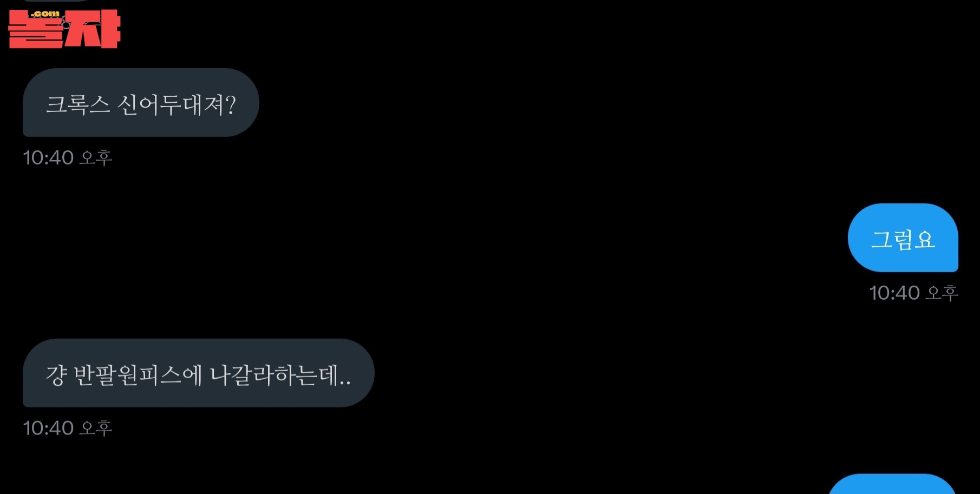Click the 오후 label beside right-side timestamp
The height and width of the screenshot is (494, 980).
pyautogui.click(x=942, y=293)
